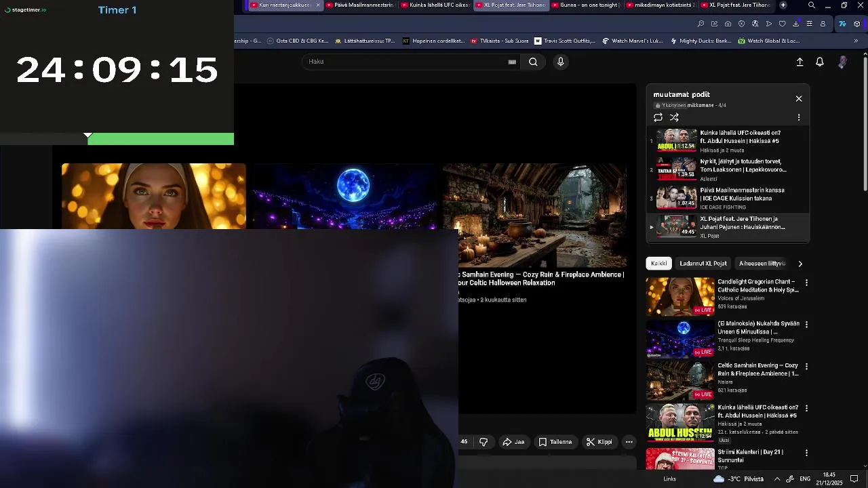Image resolution: width=868 pixels, height=488 pixels.
Task: Open options for Häkissä #5 recommended video
Action: 806,408
